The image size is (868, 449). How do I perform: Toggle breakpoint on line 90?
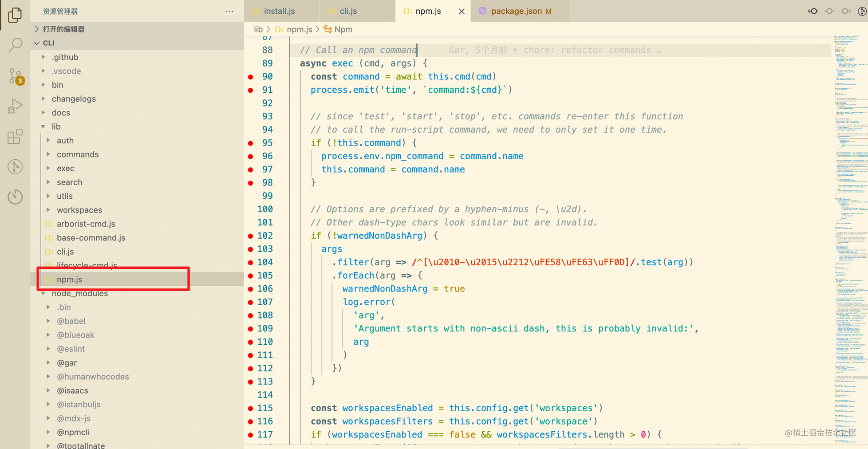tap(251, 77)
